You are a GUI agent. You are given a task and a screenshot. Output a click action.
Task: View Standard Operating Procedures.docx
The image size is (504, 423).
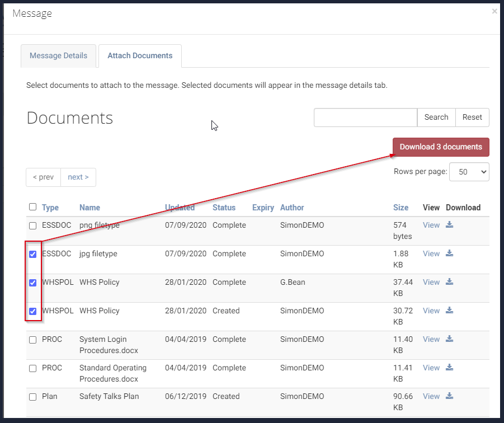(x=431, y=368)
